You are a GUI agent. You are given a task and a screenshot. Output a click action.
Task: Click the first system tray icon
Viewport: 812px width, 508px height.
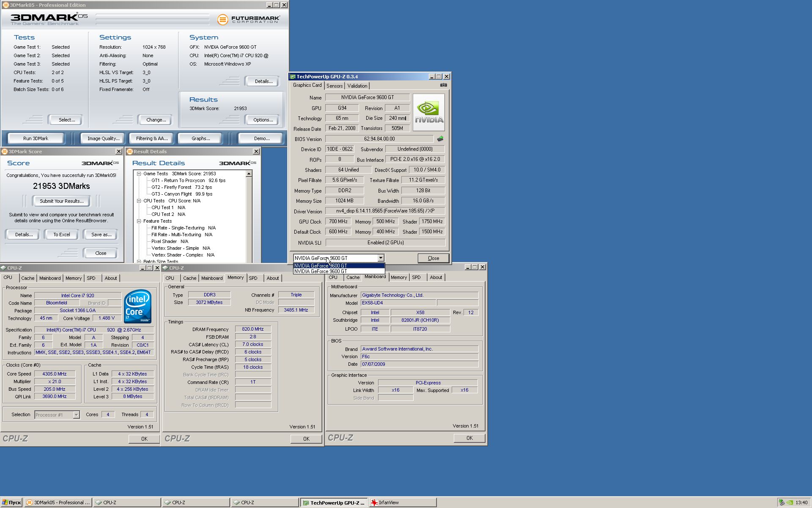click(782, 502)
